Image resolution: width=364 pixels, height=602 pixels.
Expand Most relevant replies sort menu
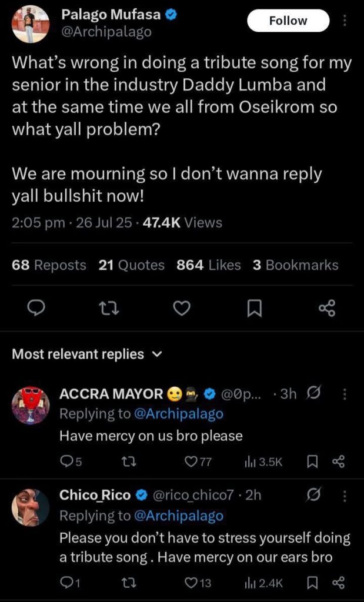pos(156,354)
